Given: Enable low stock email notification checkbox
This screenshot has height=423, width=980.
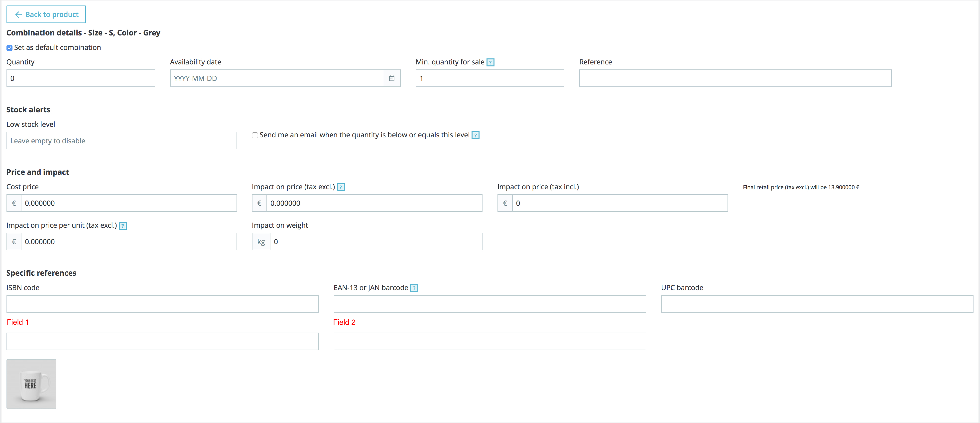Looking at the screenshot, I should coord(255,135).
